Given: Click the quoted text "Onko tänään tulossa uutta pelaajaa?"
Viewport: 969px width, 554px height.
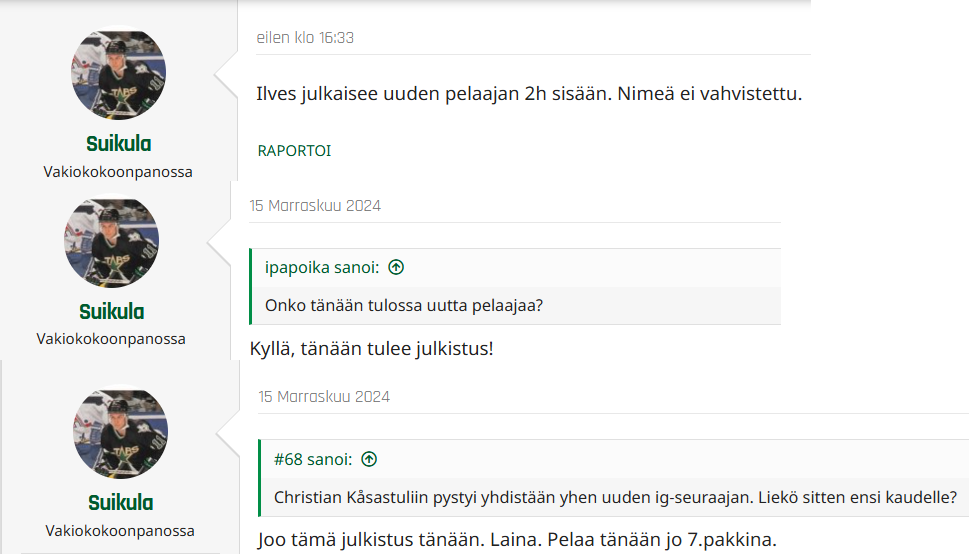Looking at the screenshot, I should (x=404, y=305).
